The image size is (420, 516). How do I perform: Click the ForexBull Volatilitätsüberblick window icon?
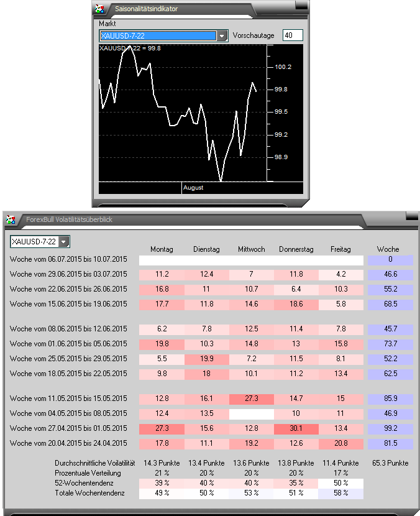point(11,219)
